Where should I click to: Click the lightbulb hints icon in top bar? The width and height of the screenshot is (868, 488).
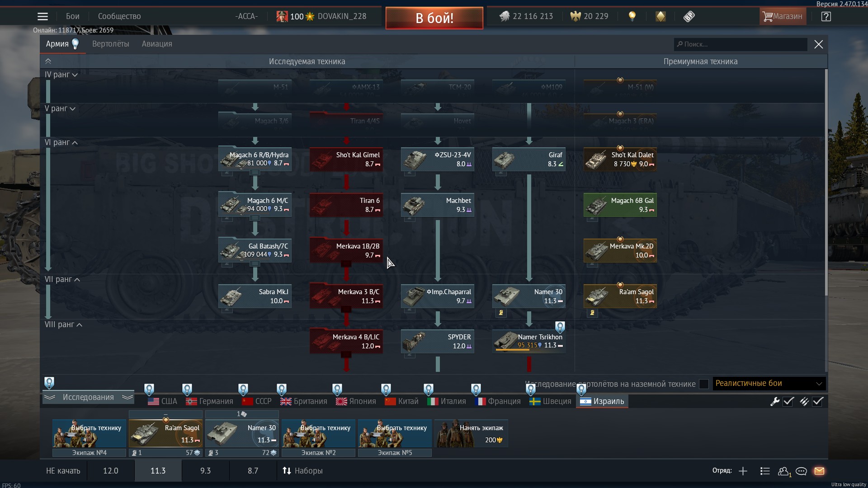[632, 17]
